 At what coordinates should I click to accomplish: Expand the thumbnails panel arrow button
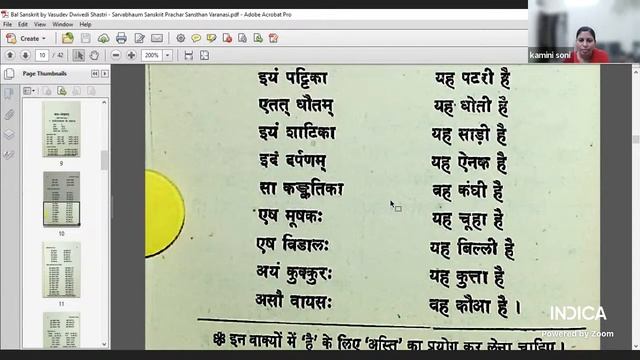click(105, 73)
